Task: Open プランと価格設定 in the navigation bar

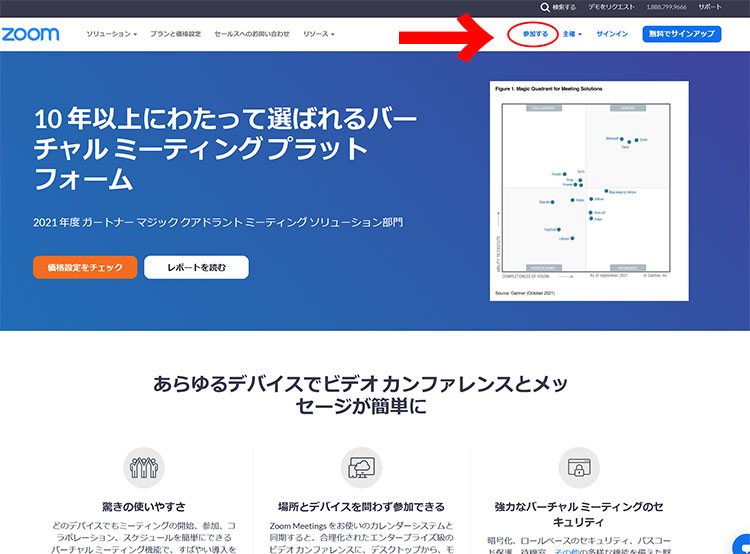Action: click(x=175, y=34)
